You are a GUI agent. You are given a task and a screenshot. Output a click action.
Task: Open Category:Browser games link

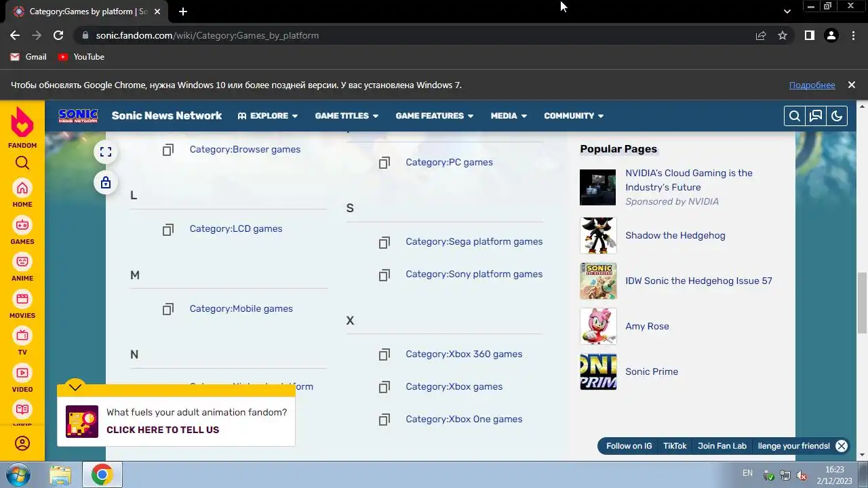(245, 149)
